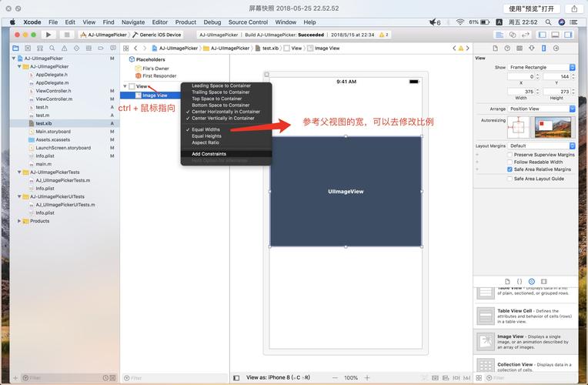Open the Source Control menu
588x385 pixels.
click(x=248, y=22)
